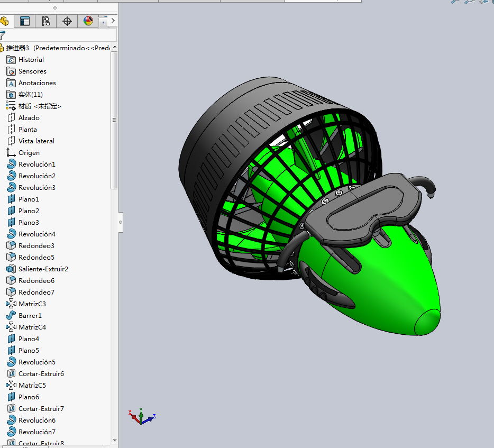
Task: Click the filter funnel icon in feature tree
Action: 2,35
